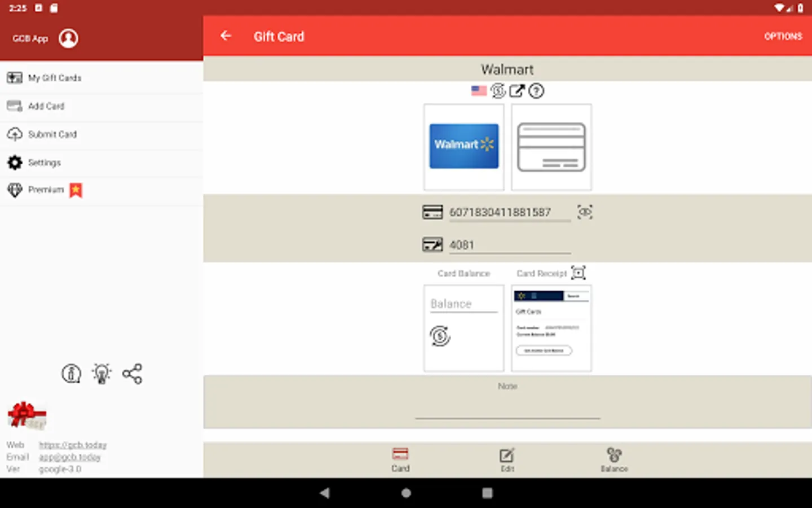
Task: Click the Card Balance label
Action: tap(464, 273)
